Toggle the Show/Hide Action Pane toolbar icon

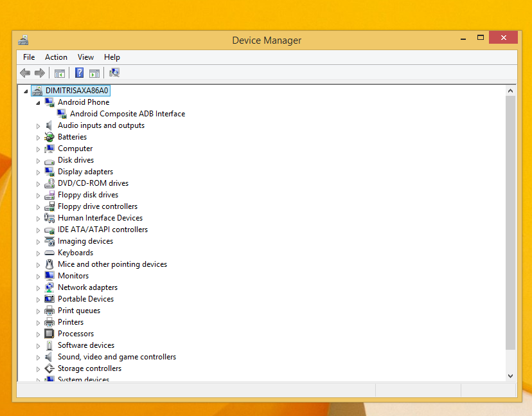[x=94, y=73]
